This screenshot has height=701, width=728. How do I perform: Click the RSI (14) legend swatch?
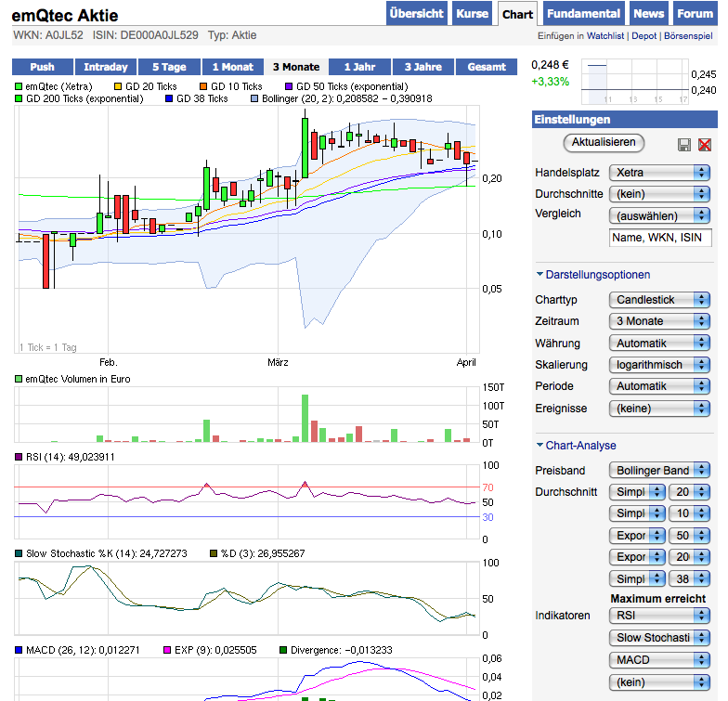(x=19, y=457)
